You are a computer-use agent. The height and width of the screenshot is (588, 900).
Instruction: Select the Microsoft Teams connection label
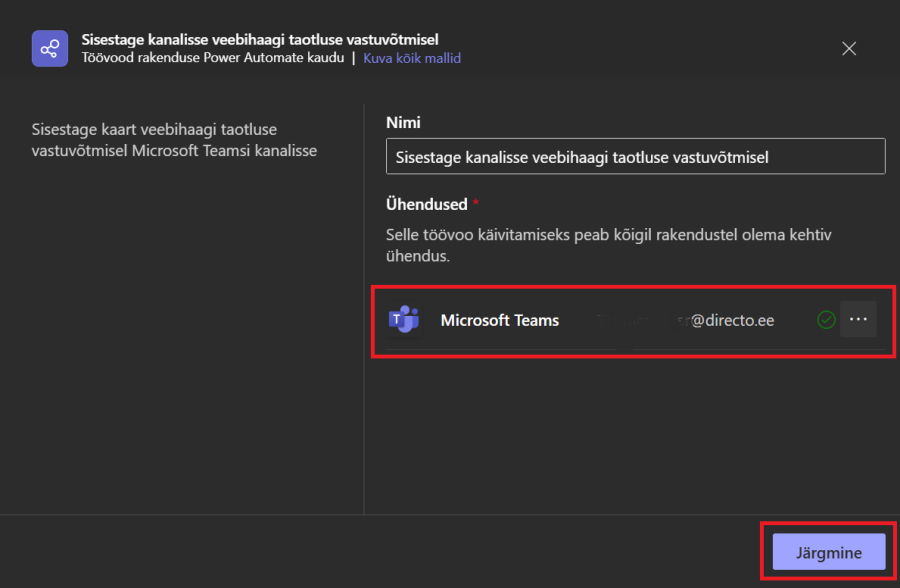(499, 320)
